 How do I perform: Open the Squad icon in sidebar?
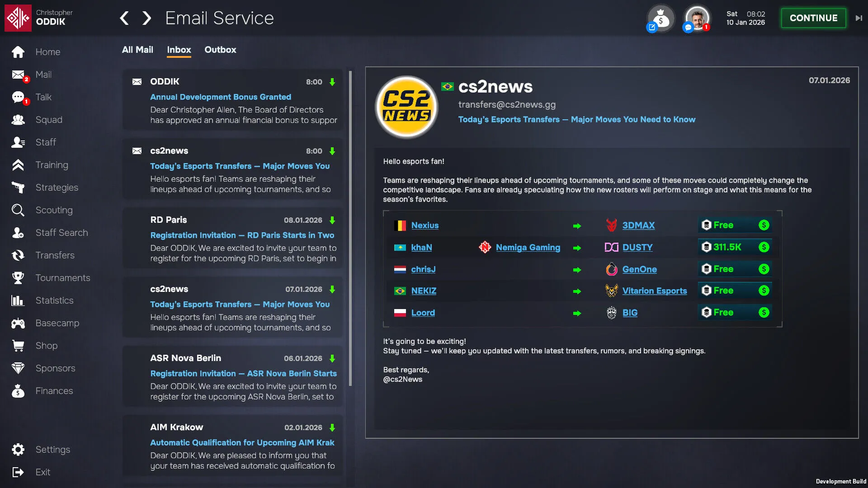18,120
